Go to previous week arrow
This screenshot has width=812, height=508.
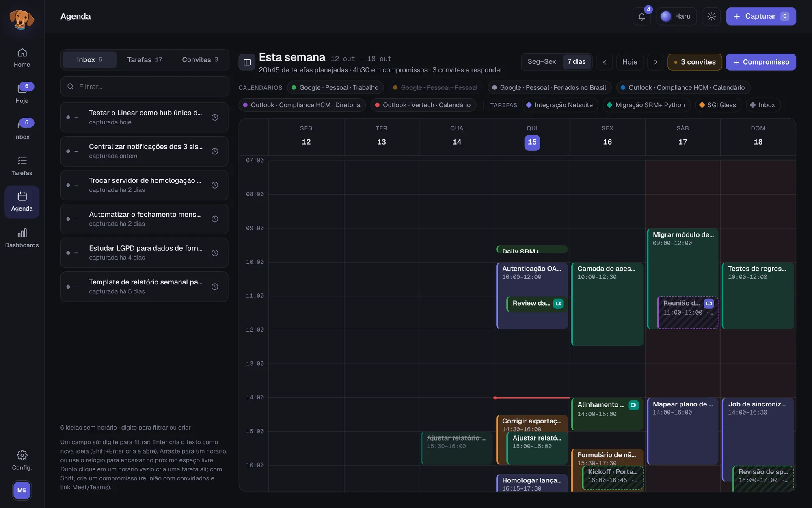click(605, 62)
